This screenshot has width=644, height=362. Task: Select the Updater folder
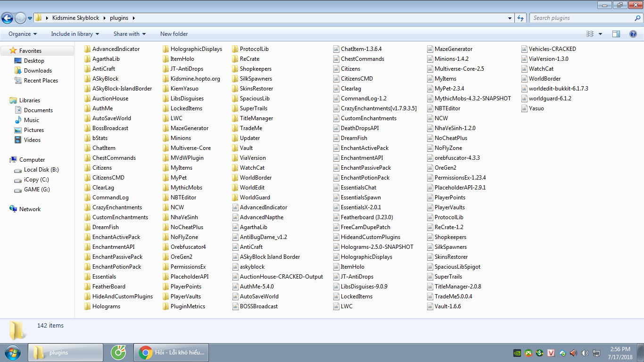coord(246,138)
